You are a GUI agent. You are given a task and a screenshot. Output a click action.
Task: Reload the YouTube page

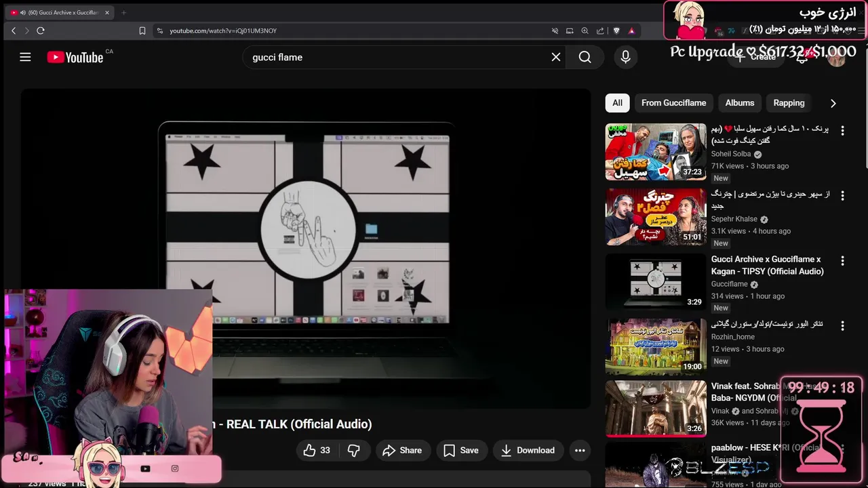[x=41, y=30]
